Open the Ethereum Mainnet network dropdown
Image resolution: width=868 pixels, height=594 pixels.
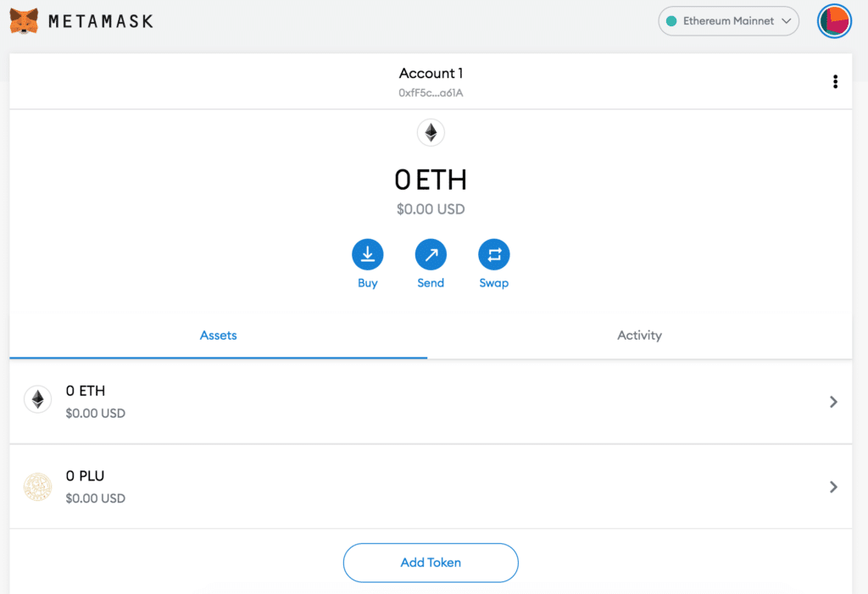tap(728, 21)
